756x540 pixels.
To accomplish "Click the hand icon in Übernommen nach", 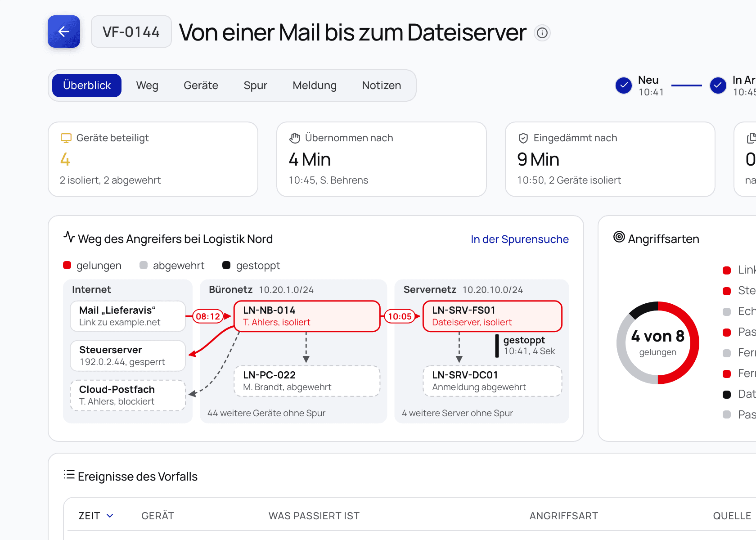I will pyautogui.click(x=295, y=138).
